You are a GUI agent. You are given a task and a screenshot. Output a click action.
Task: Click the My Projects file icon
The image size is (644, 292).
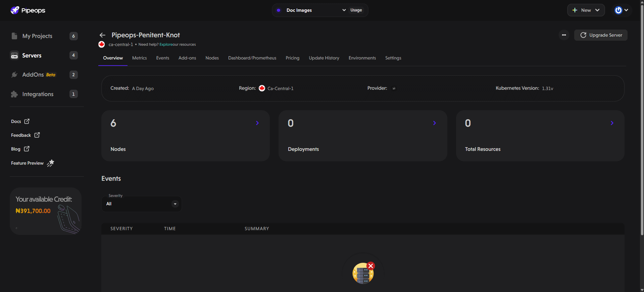(14, 36)
